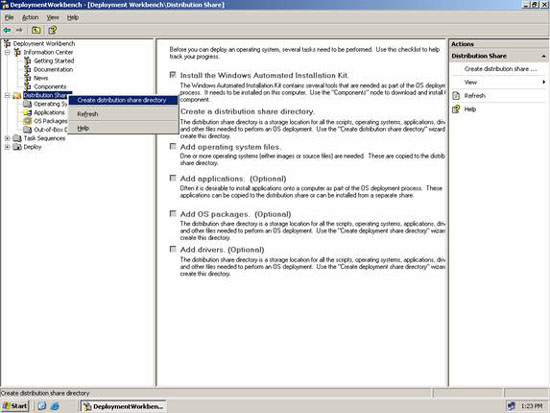
Task: Check the Add OS packages checkbox
Action: point(173,214)
